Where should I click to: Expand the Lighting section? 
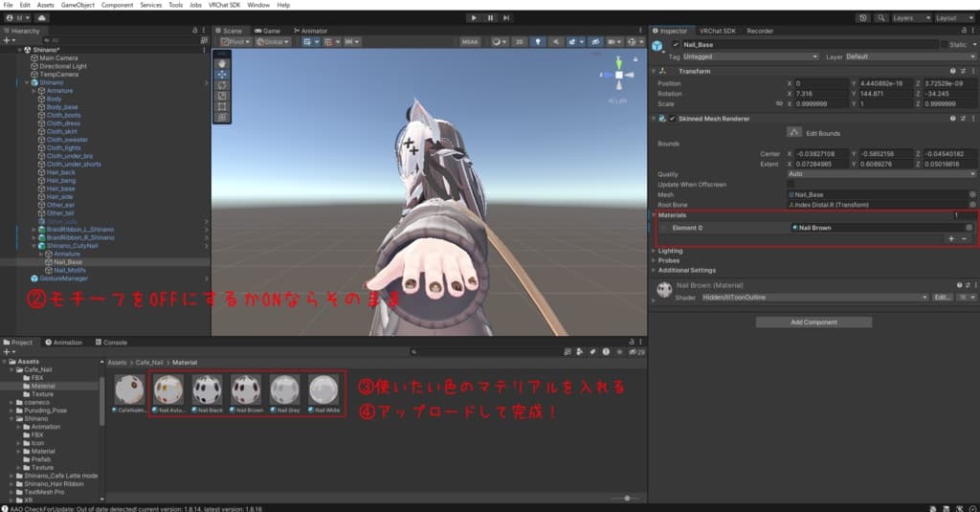[x=654, y=251]
